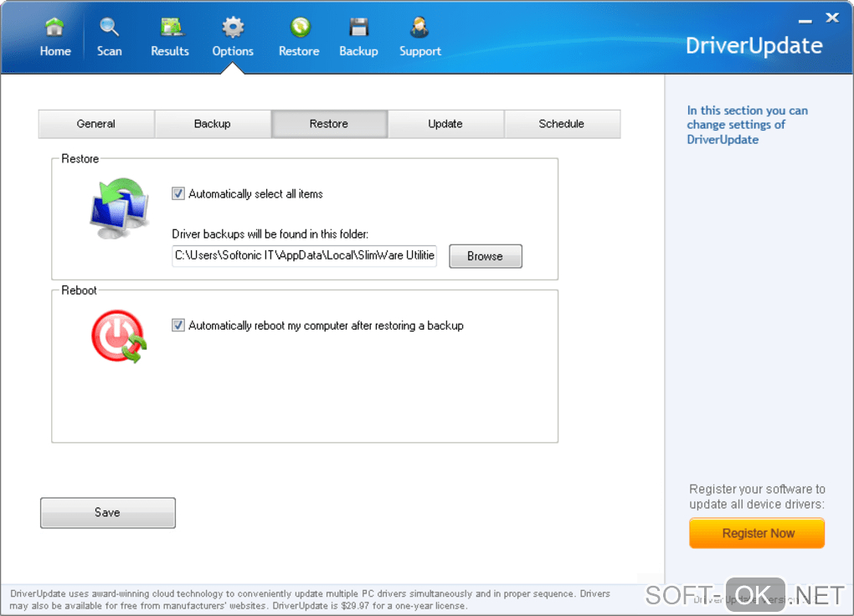Click the DriverUpdate title text

click(754, 46)
